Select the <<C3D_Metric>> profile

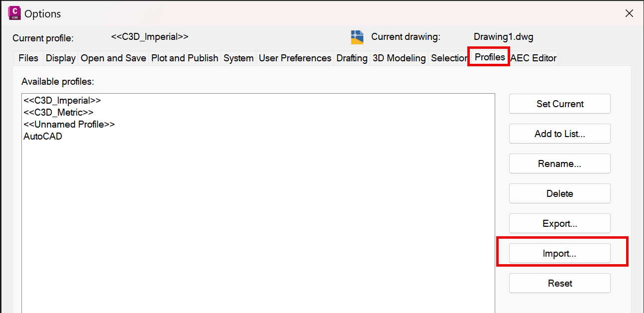pyautogui.click(x=58, y=112)
